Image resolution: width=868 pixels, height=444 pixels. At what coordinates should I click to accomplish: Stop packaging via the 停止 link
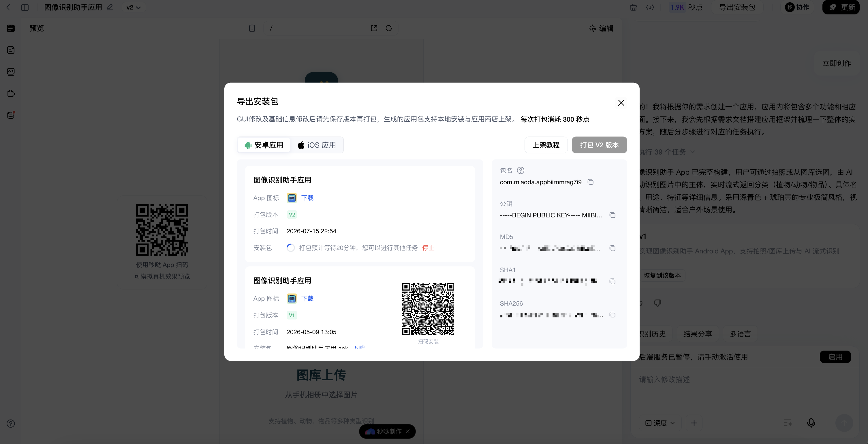[428, 248]
